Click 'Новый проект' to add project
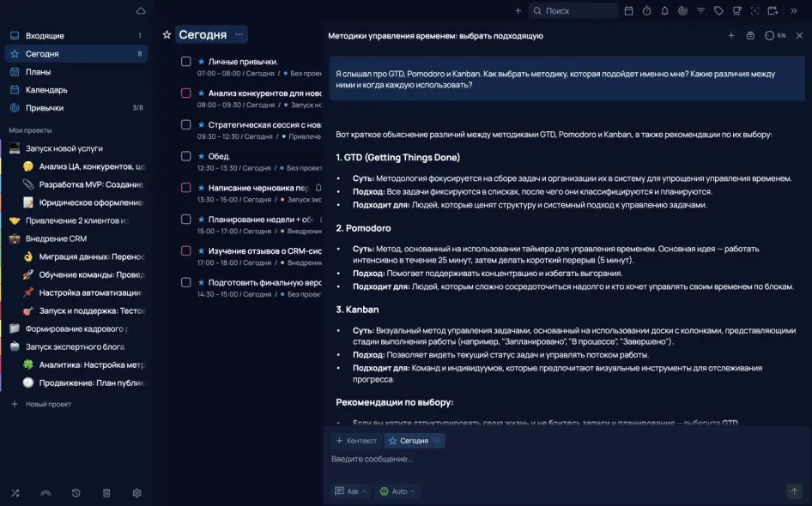This screenshot has height=506, width=812. [x=48, y=404]
